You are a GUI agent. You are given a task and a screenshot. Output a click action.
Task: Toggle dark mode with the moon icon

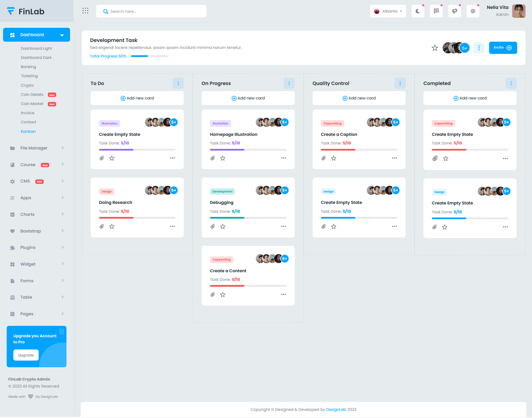pos(418,11)
